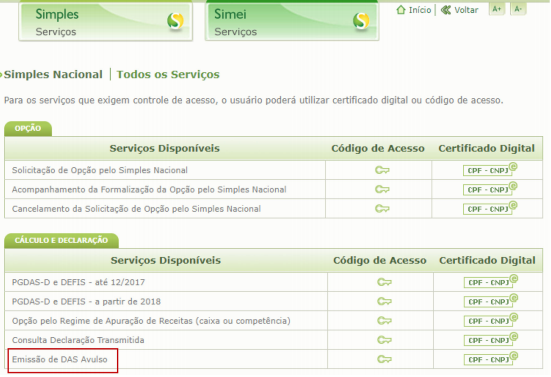Screen dimensions: 551x377
Task: Click access code key for PGDAS-D até 12/2017
Action: (384, 282)
